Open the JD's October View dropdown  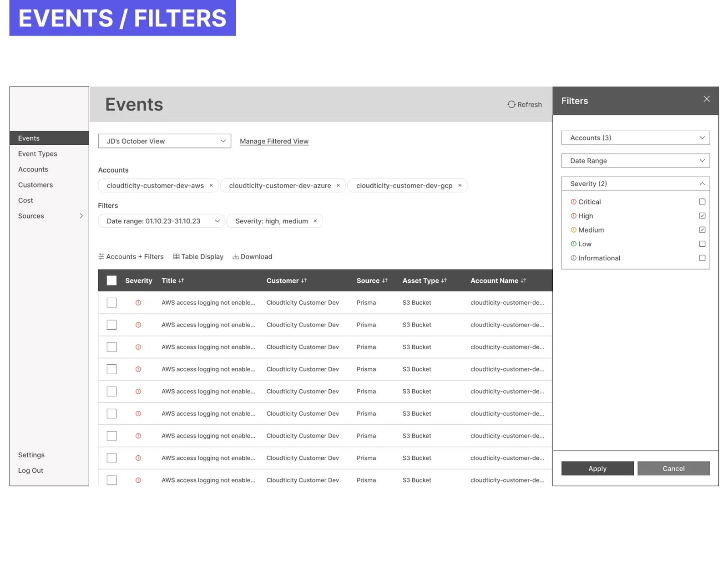click(164, 141)
